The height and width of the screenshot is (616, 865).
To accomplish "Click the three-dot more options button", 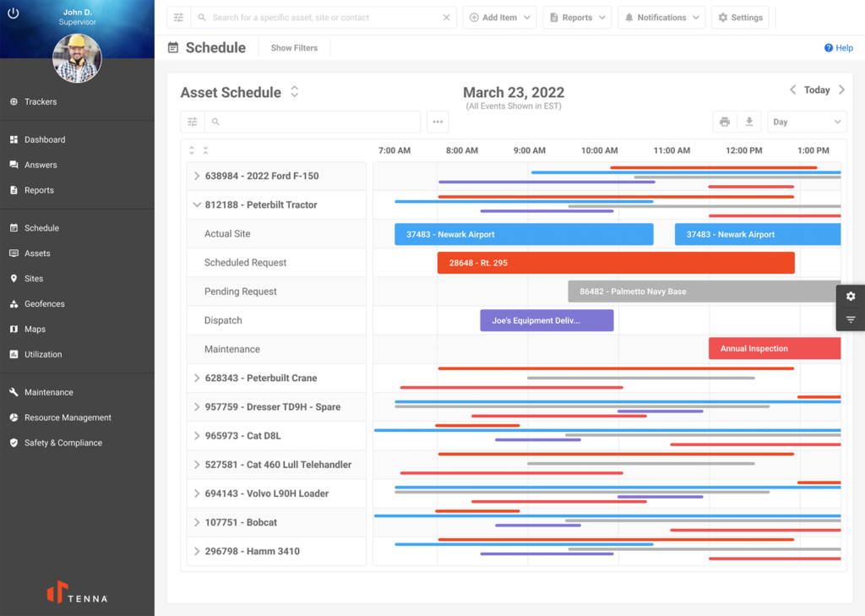I will [x=438, y=122].
